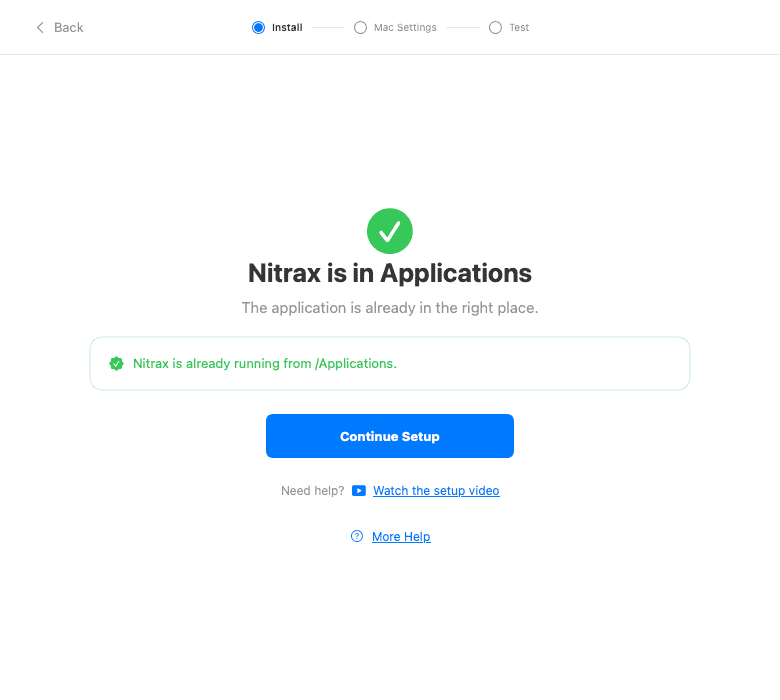Click "Nitrax is in Applications" heading

coord(390,273)
